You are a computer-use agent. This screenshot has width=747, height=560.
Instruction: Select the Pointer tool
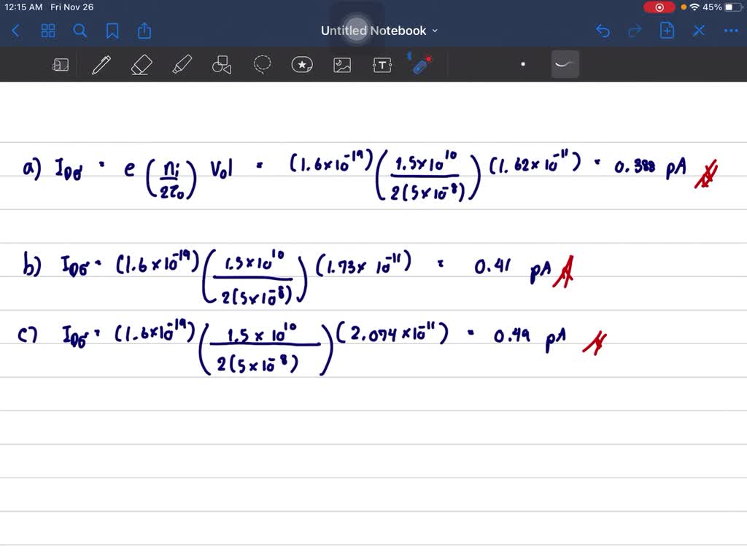pyautogui.click(x=422, y=64)
